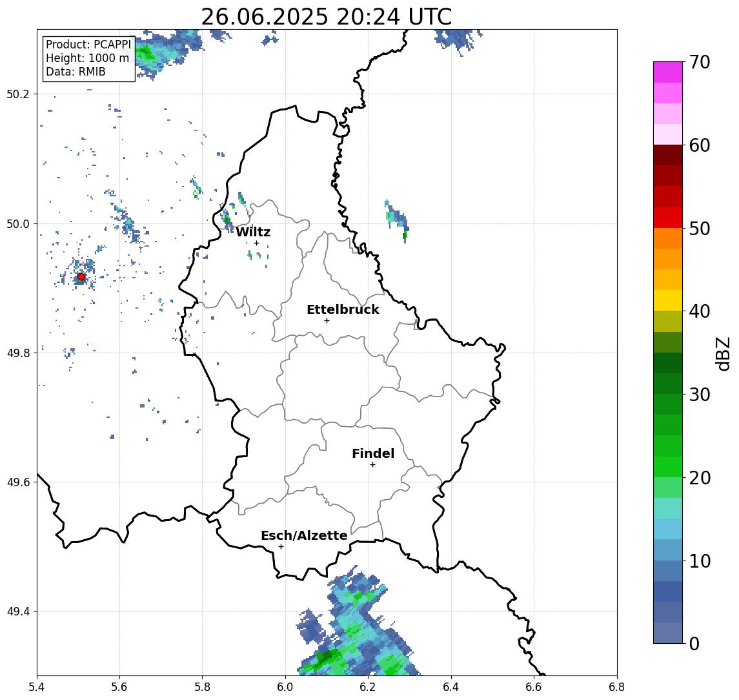
Task: Click the latitude tick label 50.2
Action: 18,94
